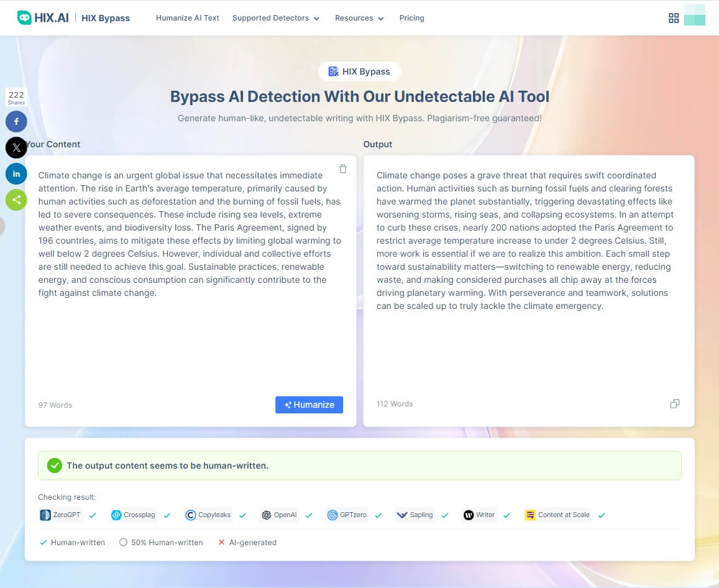Click the Writer detector icon

point(468,515)
